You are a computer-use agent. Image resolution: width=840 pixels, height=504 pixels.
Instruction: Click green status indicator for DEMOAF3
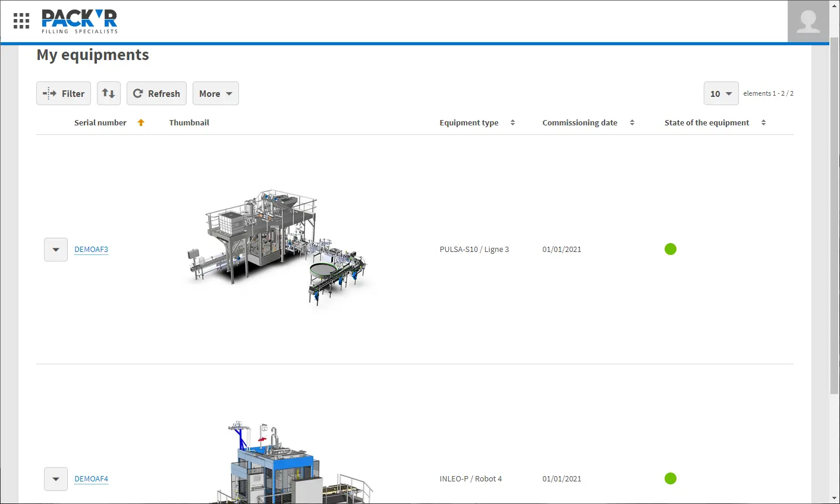pos(671,249)
